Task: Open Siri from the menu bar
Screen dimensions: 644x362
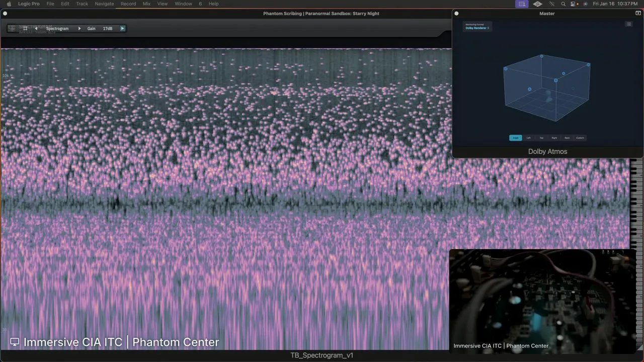Action: (585, 4)
